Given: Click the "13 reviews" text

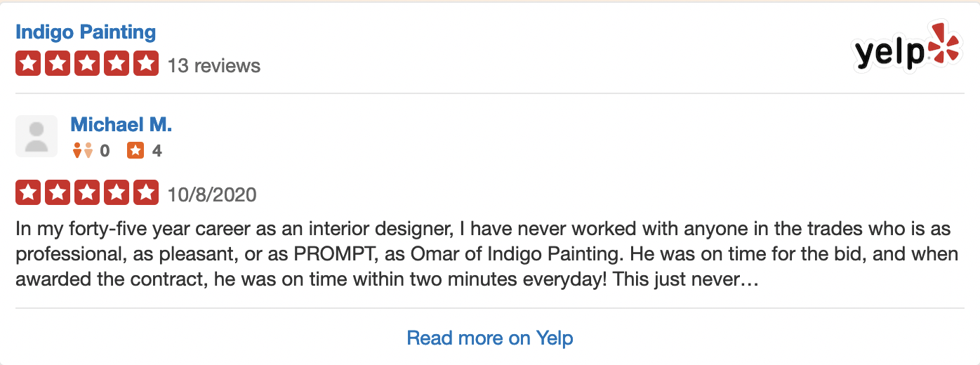Looking at the screenshot, I should pos(214,66).
